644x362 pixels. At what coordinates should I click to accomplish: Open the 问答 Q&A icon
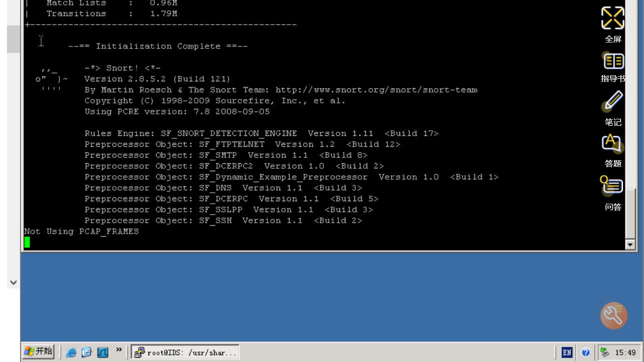point(611,186)
